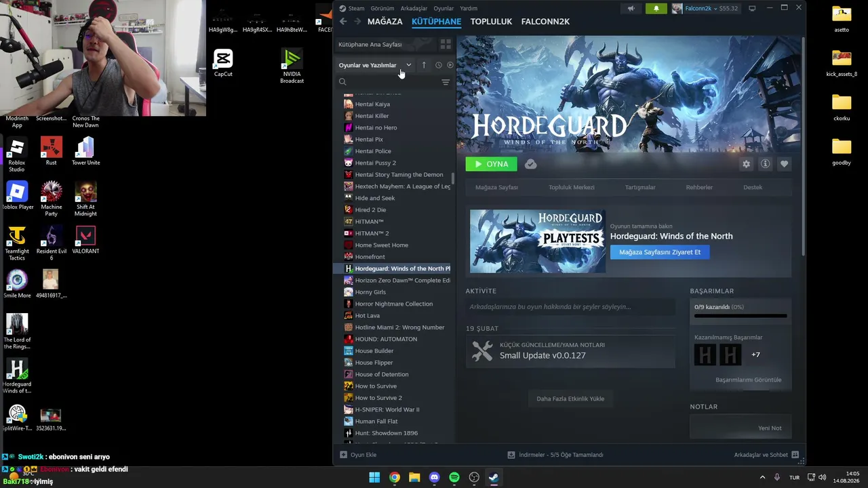The width and height of the screenshot is (868, 488).
Task: Click the 0/9 achievements progress bar
Action: (x=741, y=316)
